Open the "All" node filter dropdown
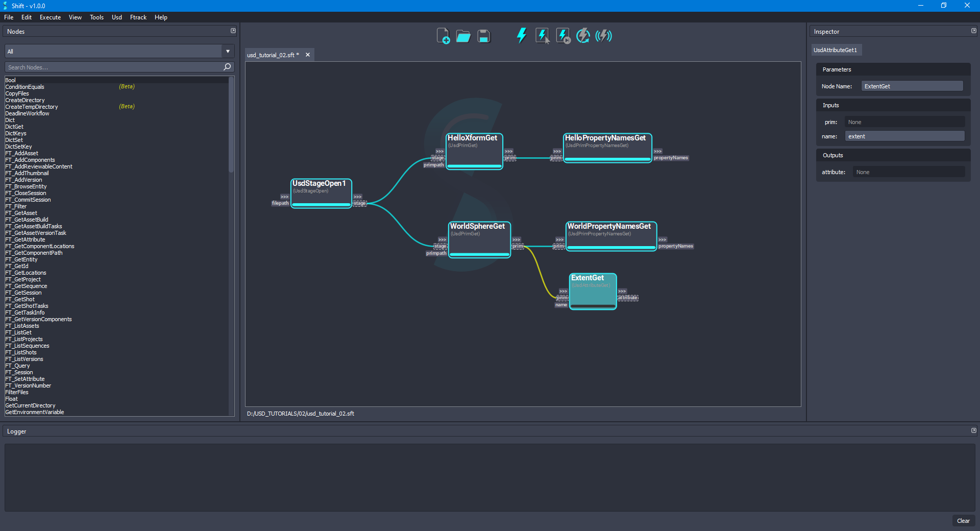The height and width of the screenshot is (531, 980). (227, 51)
